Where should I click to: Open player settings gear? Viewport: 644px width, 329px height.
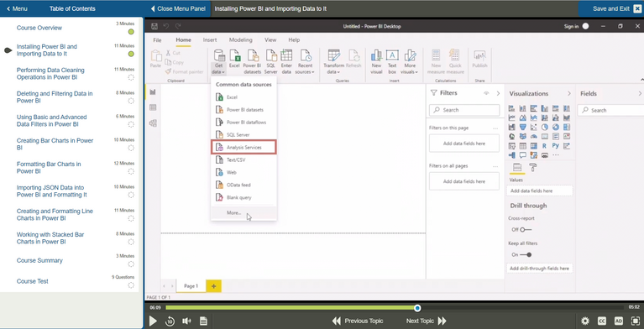[585, 321]
